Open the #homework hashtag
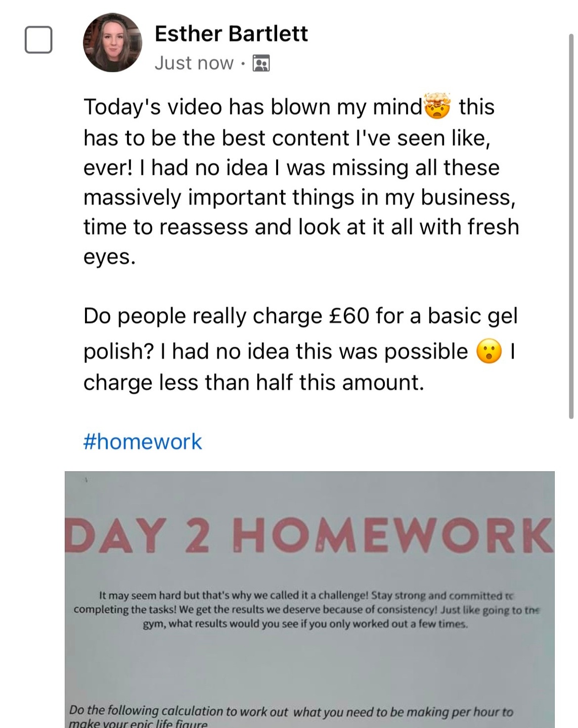Viewport: 578px width, 728px height. pos(143,441)
